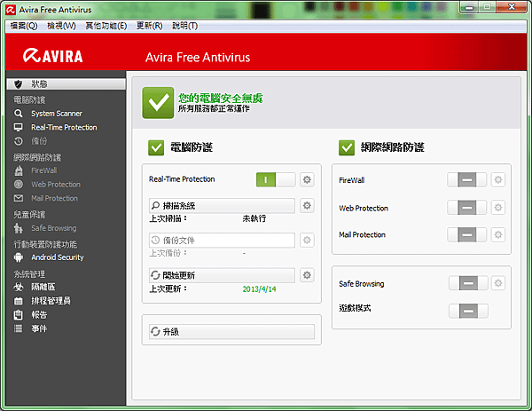Toggle the Mail Protection switch

point(466,234)
